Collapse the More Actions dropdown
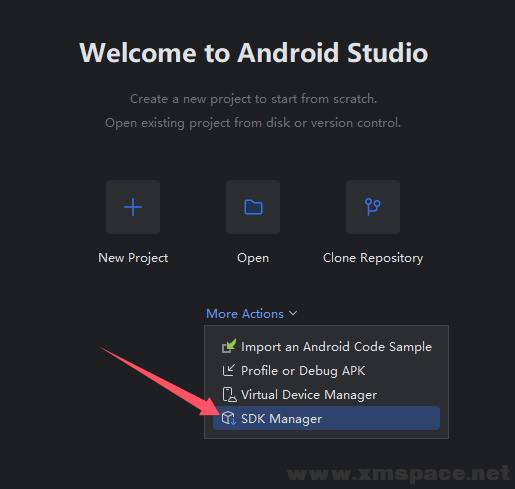The height and width of the screenshot is (489, 515). 252,314
